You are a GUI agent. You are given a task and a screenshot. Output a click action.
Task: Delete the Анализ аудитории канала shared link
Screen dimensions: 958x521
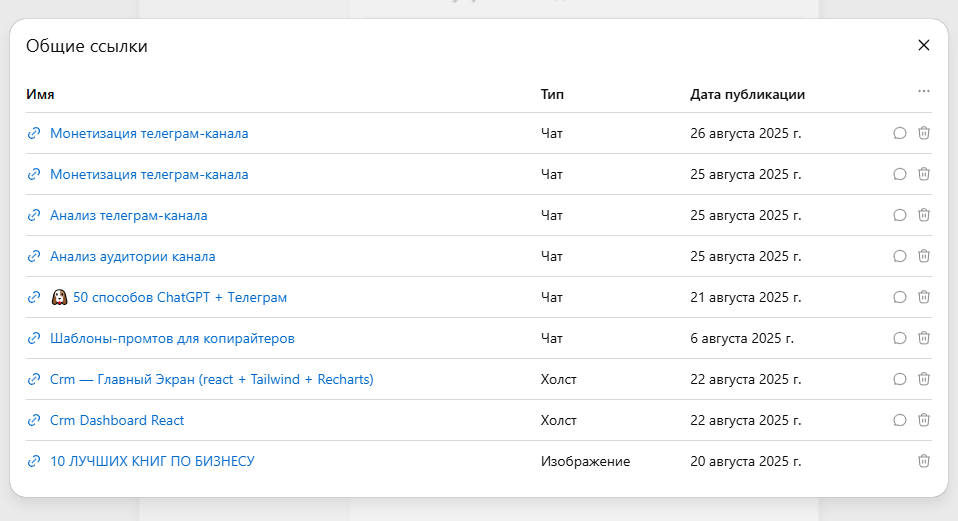tap(924, 256)
